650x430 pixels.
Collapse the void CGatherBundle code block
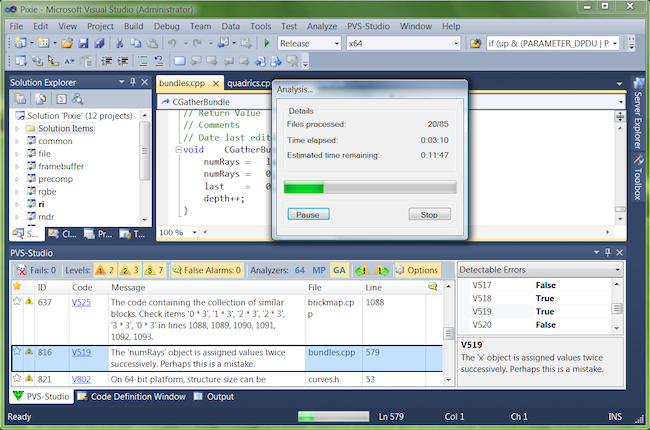point(178,150)
